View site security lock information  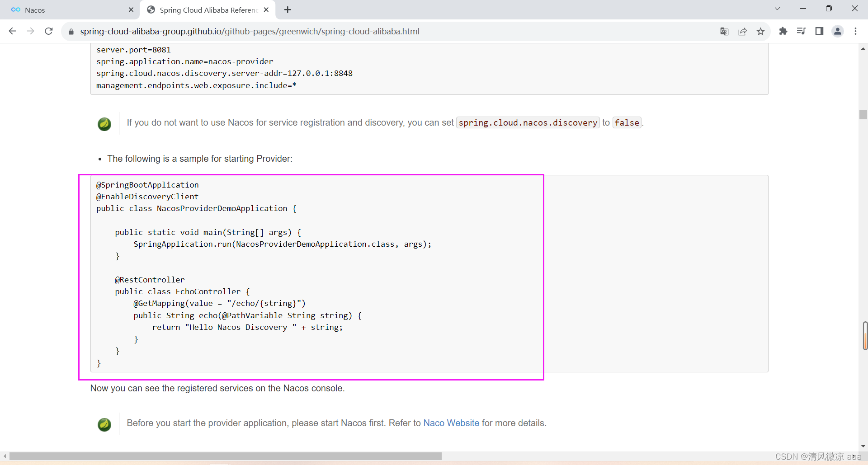click(x=71, y=32)
